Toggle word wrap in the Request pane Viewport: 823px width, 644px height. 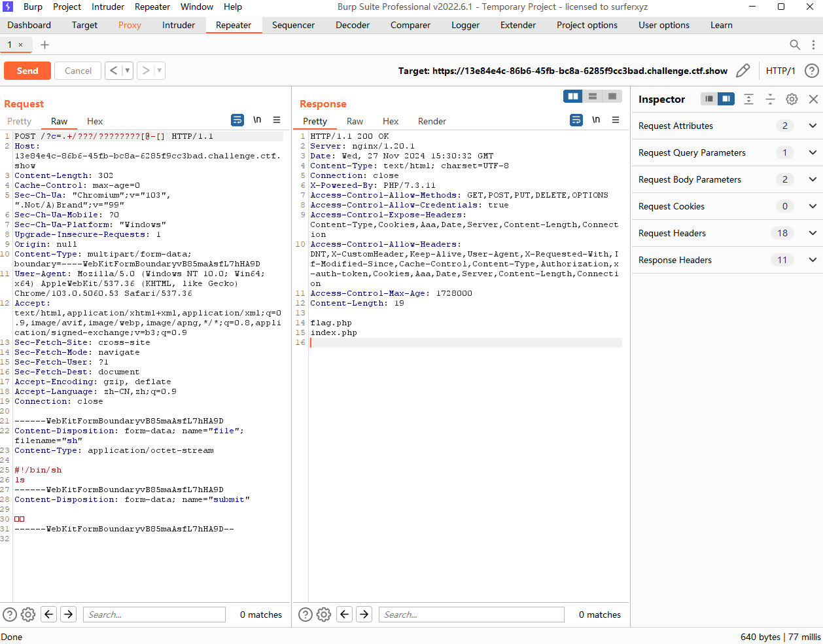pos(237,120)
